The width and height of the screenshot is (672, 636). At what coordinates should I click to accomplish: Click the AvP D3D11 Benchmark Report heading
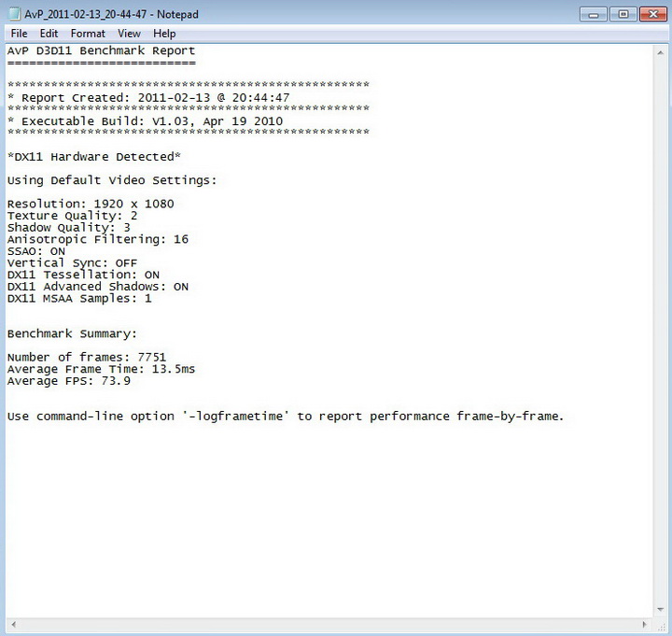tap(101, 50)
